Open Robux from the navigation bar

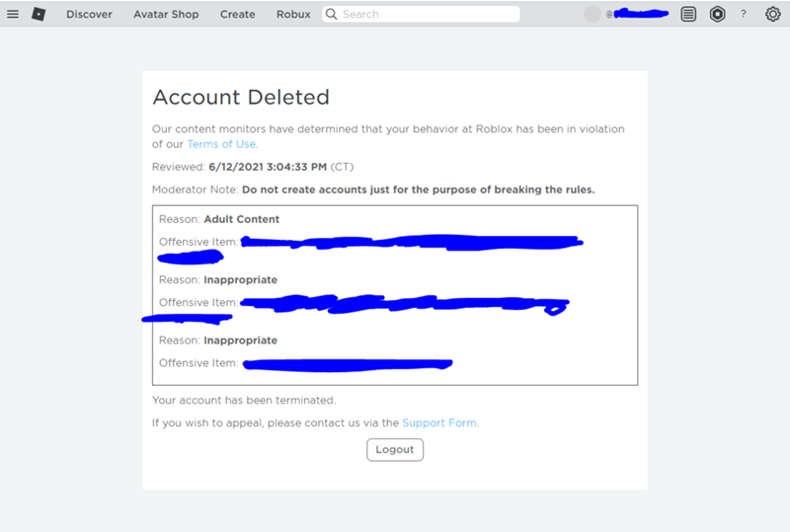pyautogui.click(x=293, y=15)
